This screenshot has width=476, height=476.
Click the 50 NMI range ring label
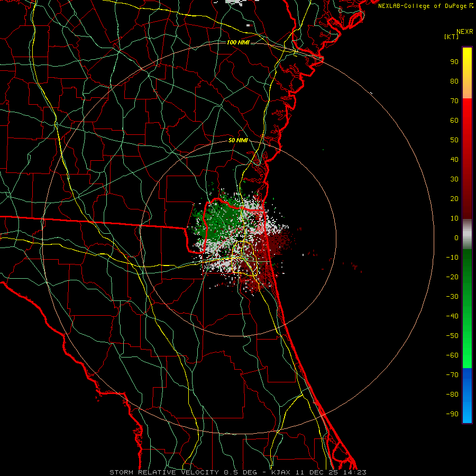pyautogui.click(x=238, y=140)
